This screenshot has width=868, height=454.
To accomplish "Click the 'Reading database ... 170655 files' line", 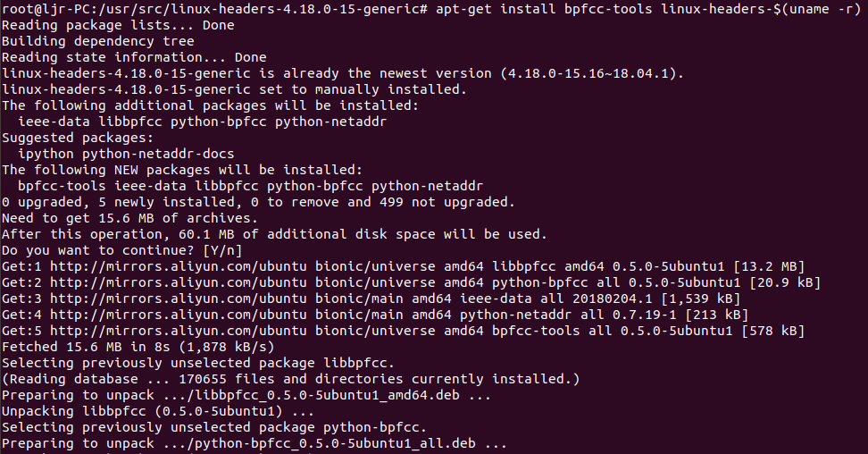I will (x=290, y=379).
